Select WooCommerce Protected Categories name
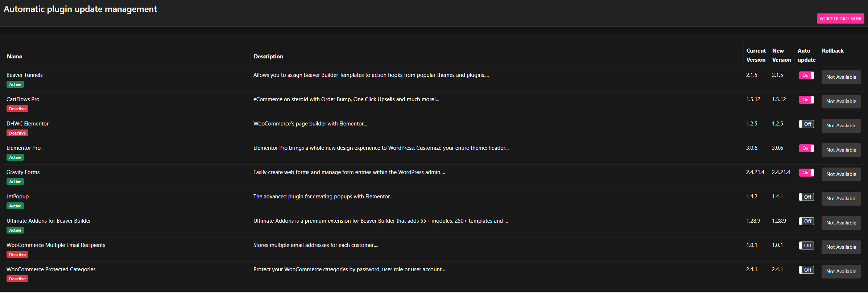This screenshot has height=293, width=868. pos(51,269)
